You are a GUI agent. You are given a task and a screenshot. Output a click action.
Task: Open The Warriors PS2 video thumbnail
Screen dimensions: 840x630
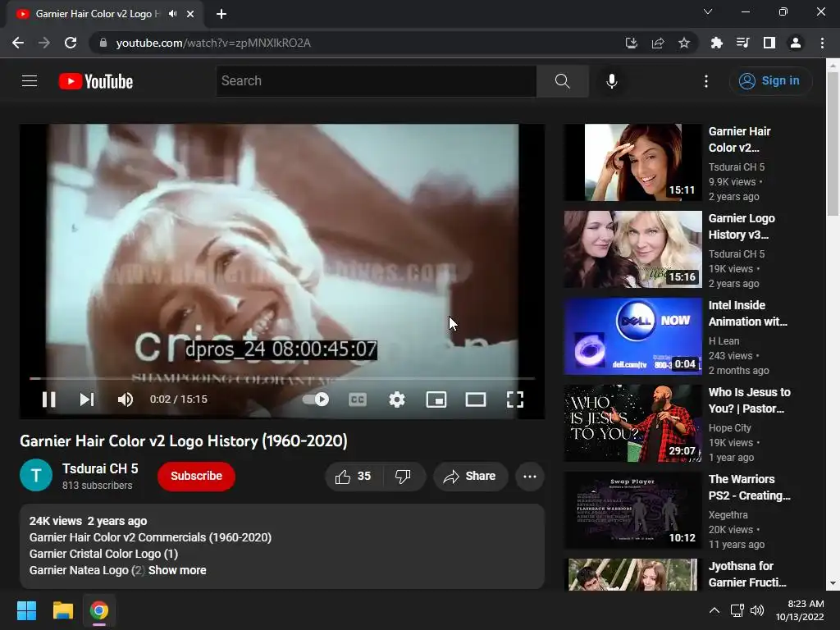(632, 510)
